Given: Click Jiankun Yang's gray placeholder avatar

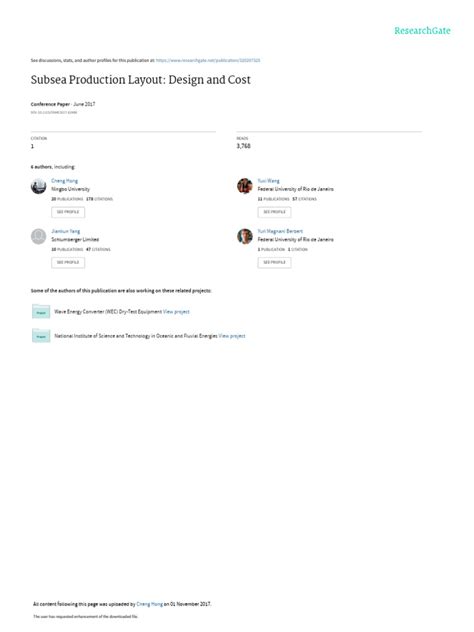Looking at the screenshot, I should coord(39,237).
